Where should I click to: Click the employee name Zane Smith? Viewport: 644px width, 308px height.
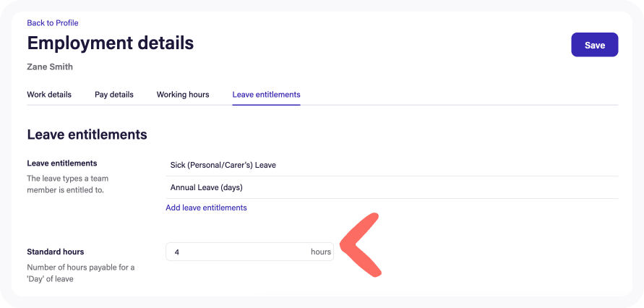click(x=50, y=67)
